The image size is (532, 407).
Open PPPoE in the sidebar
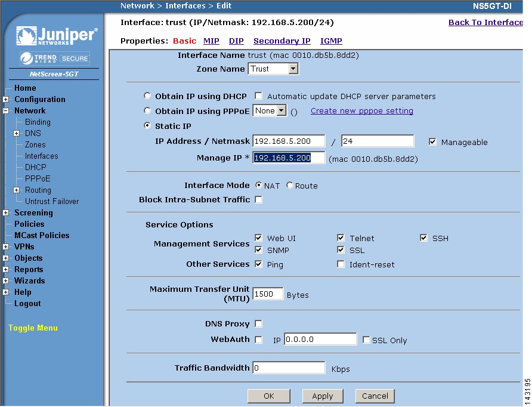38,178
